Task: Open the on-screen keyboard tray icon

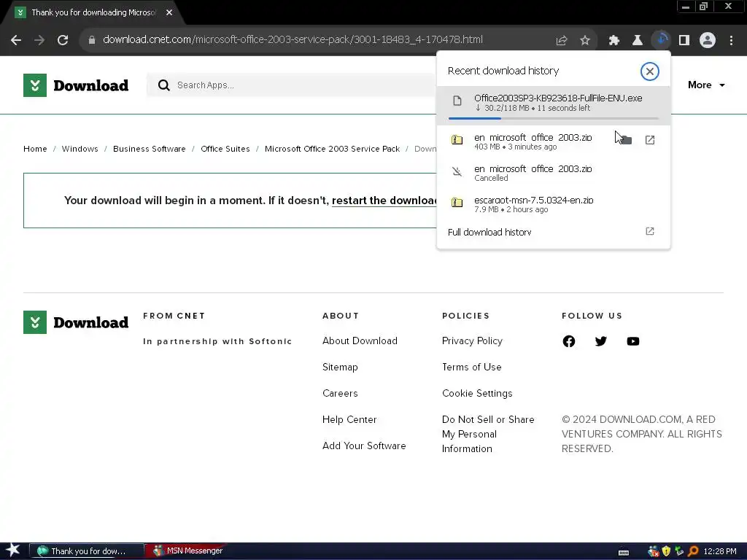Action: coord(623,553)
